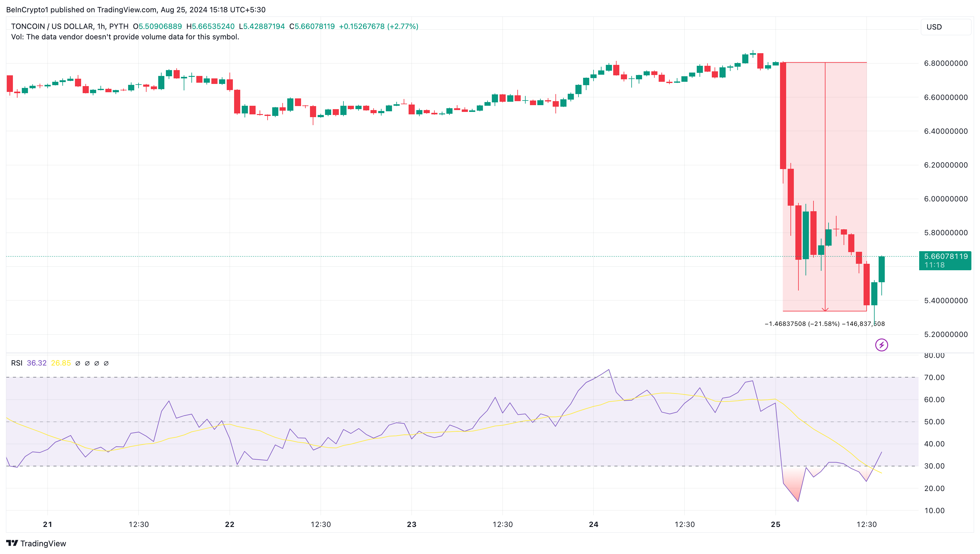Click date label 24 on the time axis

coord(594,524)
